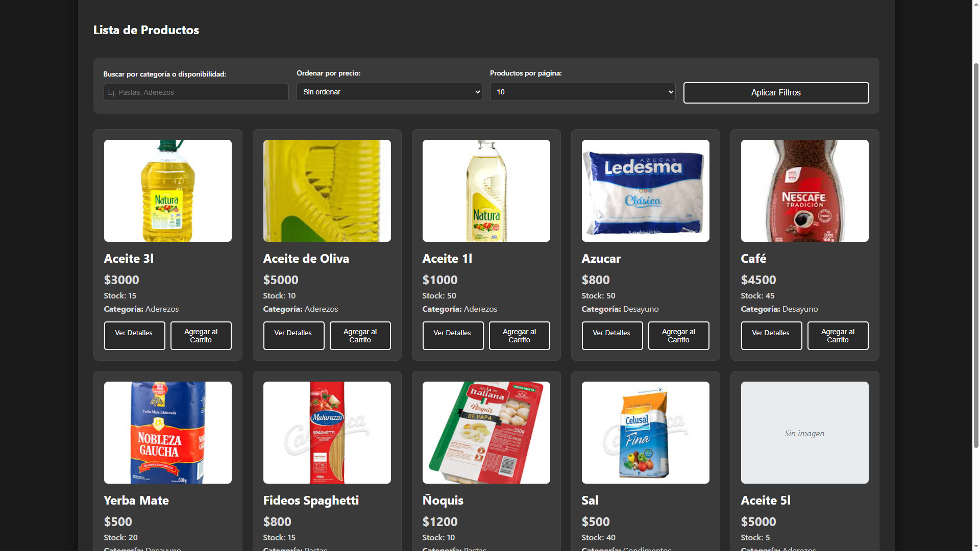
Task: Open Ver Detalles for Aceite 1l
Action: (x=453, y=335)
